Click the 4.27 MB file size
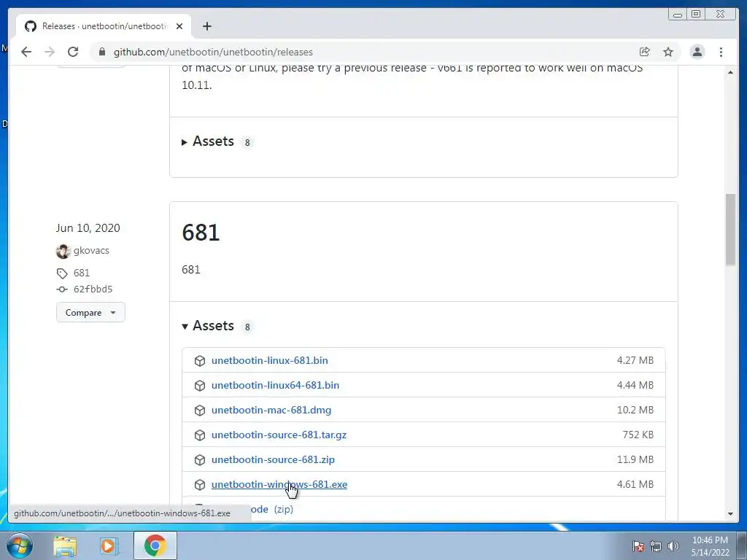 pos(635,360)
